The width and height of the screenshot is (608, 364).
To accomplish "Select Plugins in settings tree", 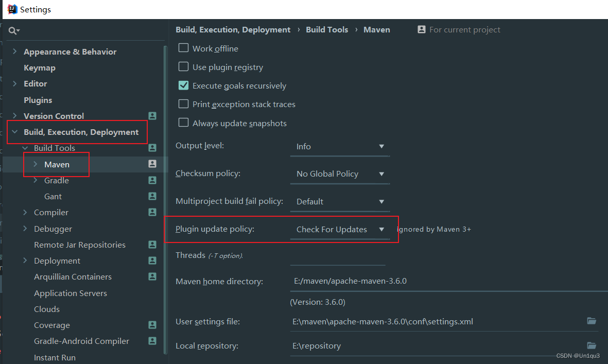I will tap(38, 100).
